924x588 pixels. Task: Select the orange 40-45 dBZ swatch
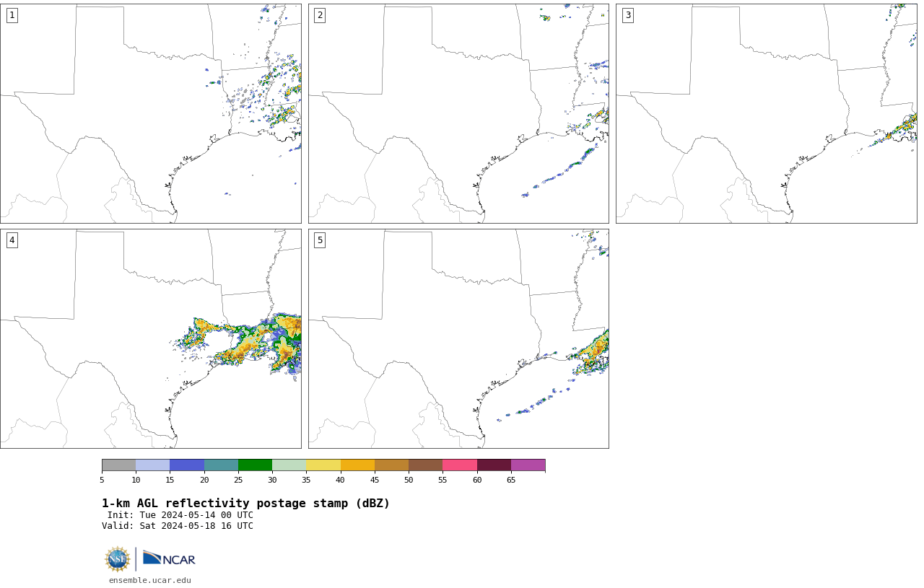357,465
